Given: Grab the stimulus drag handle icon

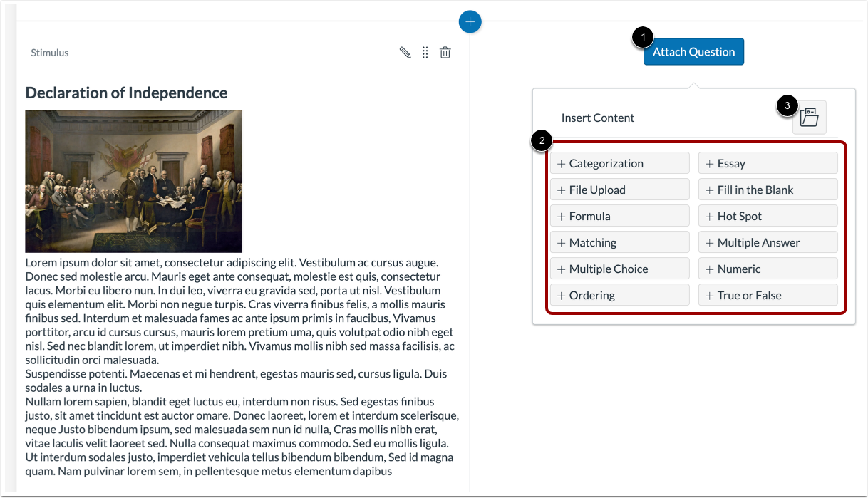Looking at the screenshot, I should click(x=425, y=53).
